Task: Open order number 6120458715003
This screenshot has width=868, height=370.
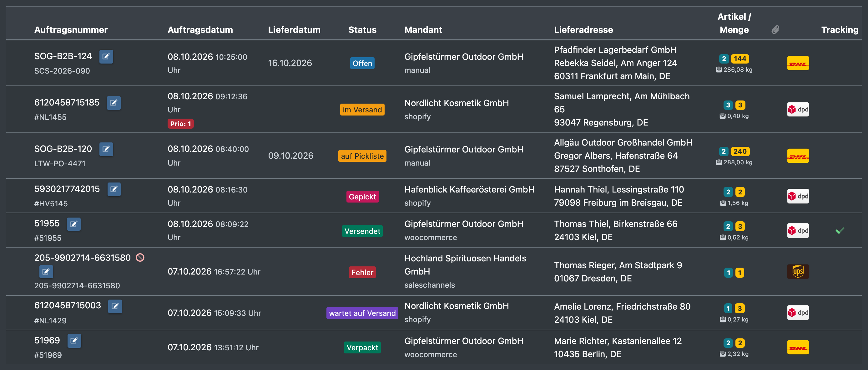Action: [68, 305]
